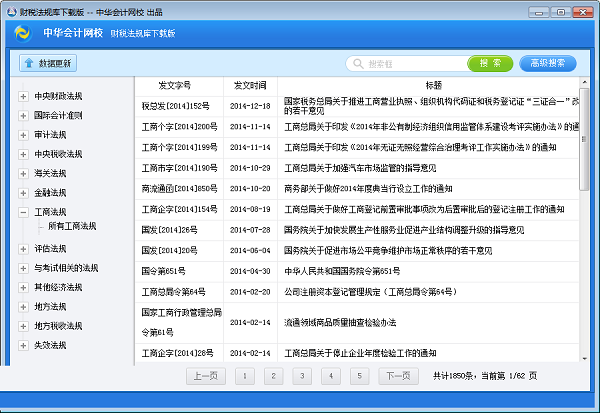600x413 pixels.
Task: Minimize the 财税法规库下载版 window
Action: coord(539,13)
